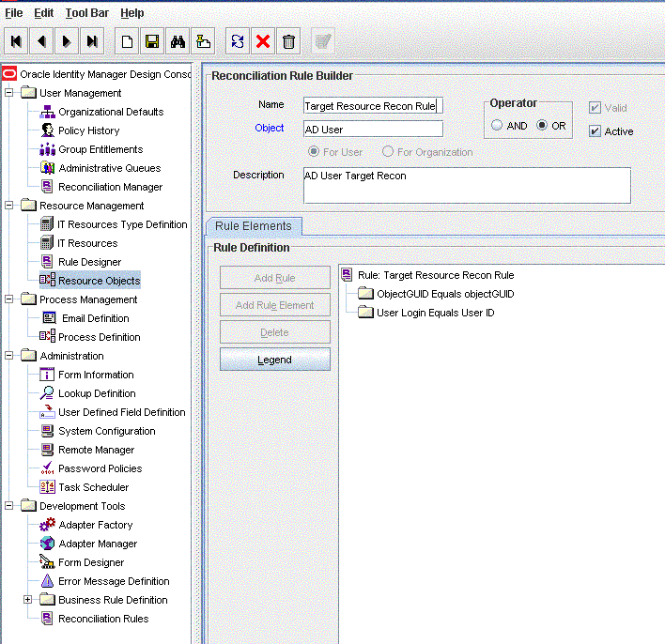Image resolution: width=665 pixels, height=644 pixels.
Task: Collapse the User Management folder
Action: (8, 92)
